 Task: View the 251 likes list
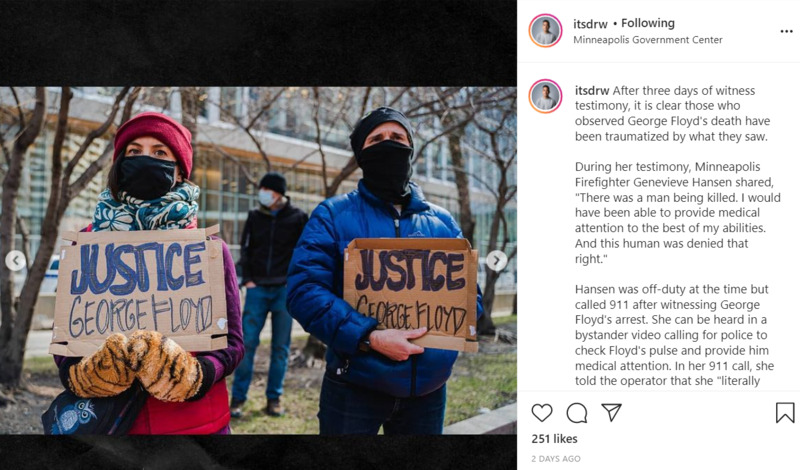coord(555,439)
